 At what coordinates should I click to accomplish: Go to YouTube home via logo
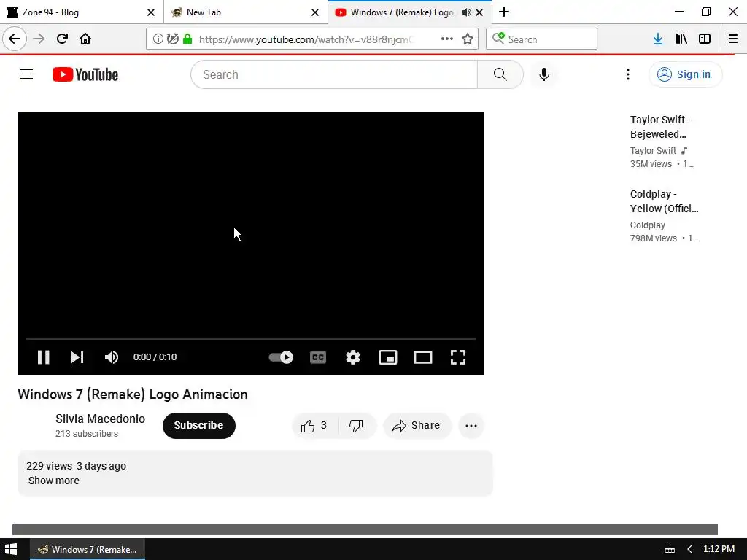85,74
